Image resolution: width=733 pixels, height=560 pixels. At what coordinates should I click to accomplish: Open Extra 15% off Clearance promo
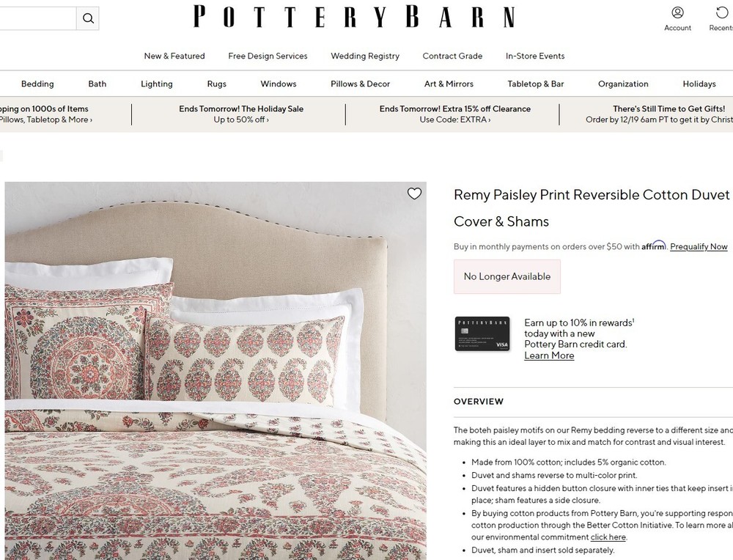(x=455, y=114)
